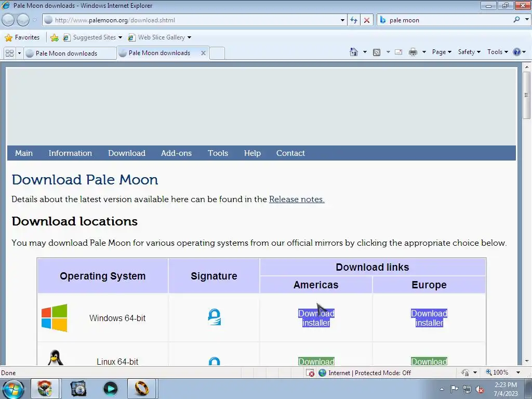Image resolution: width=532 pixels, height=399 pixels.
Task: Close the active Pale Moon downloads tab
Action: (203, 53)
